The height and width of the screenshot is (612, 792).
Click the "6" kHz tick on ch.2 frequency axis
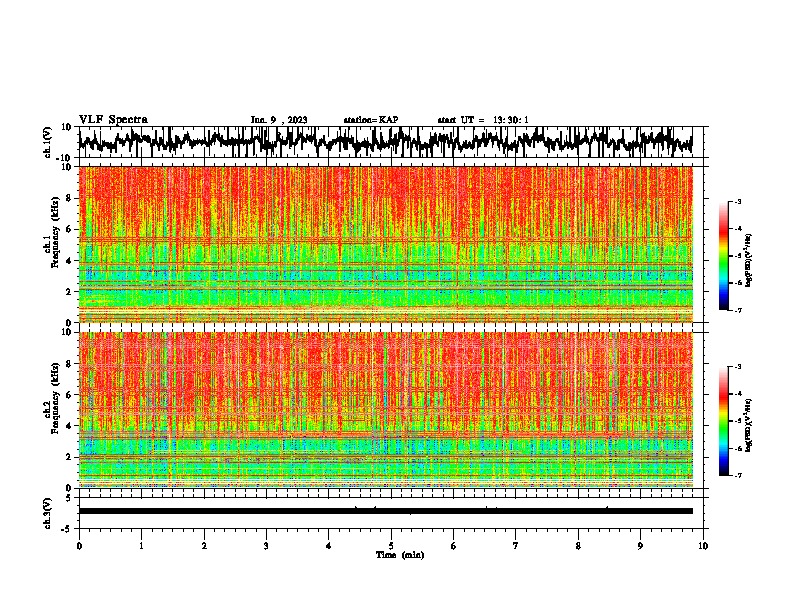69,395
